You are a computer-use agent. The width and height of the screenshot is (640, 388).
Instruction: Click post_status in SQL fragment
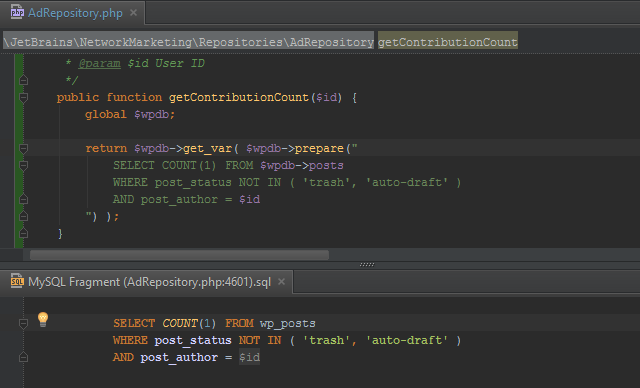[193, 340]
